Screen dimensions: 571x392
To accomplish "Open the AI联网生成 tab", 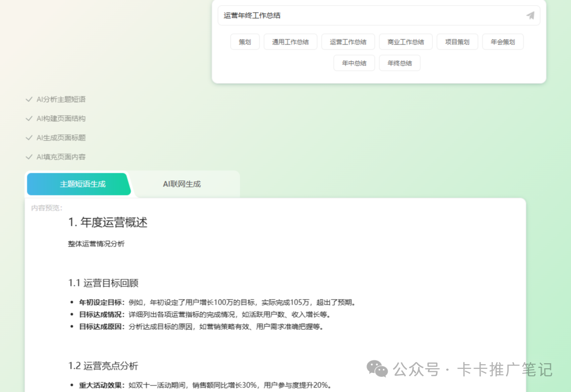I will pos(182,184).
